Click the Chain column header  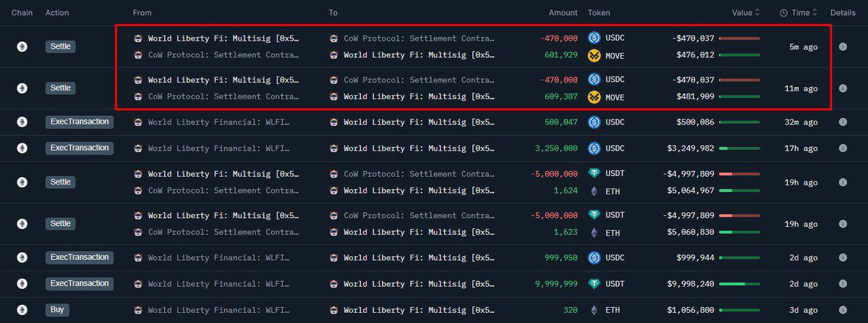(22, 12)
